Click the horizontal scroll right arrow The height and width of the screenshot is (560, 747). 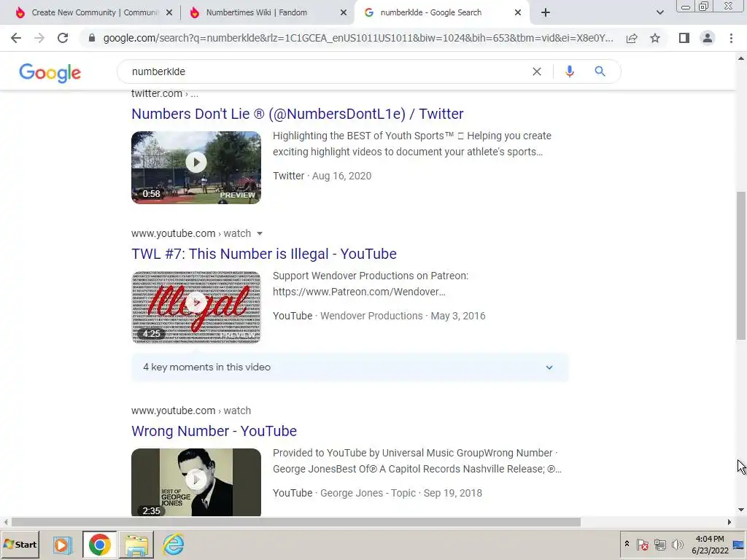click(729, 522)
